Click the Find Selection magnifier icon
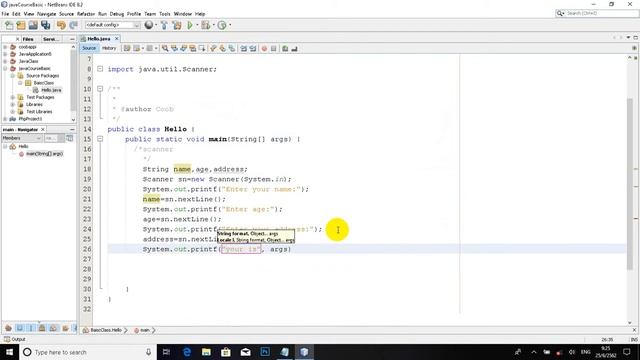This screenshot has height=360, width=640. (165, 49)
